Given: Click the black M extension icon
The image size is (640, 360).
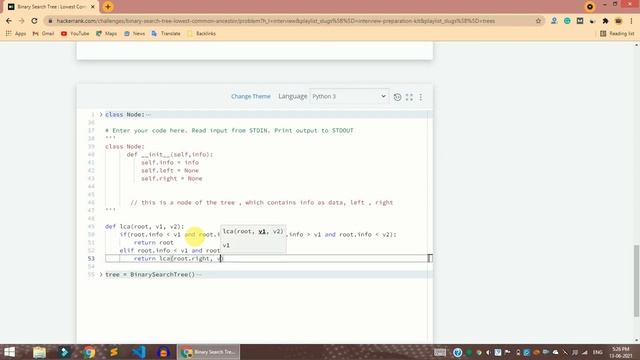Looking at the screenshot, I should click(580, 21).
